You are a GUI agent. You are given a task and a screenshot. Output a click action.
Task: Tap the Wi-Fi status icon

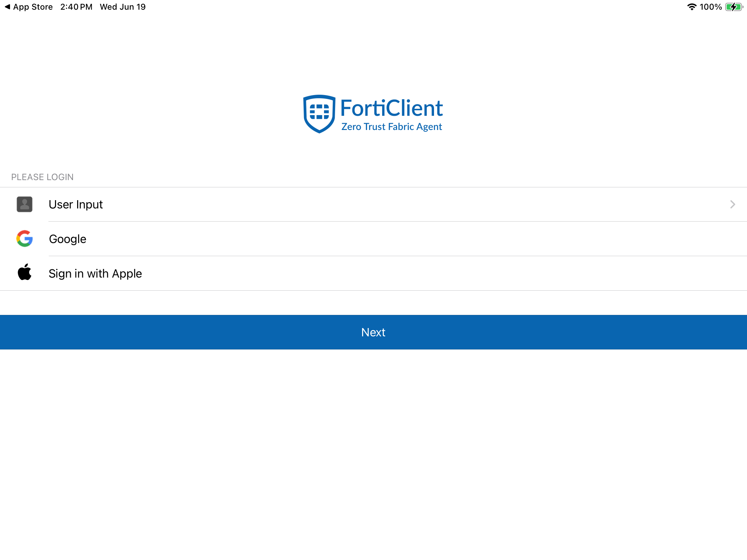[692, 7]
